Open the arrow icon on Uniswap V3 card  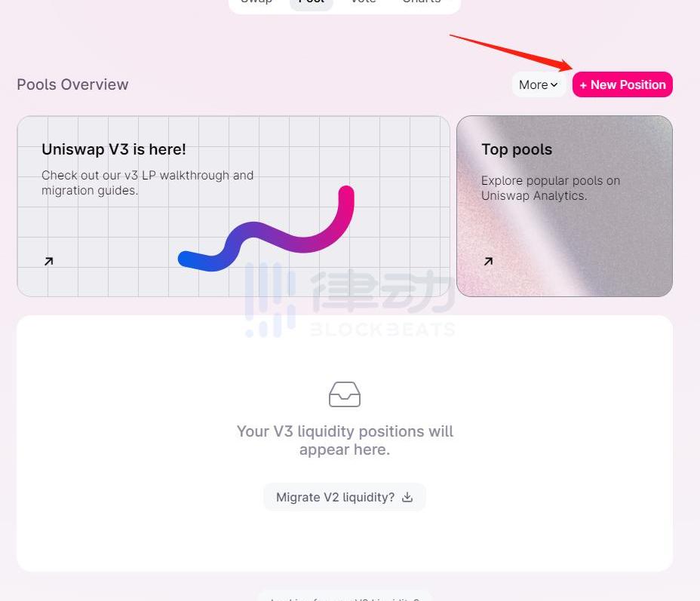49,261
